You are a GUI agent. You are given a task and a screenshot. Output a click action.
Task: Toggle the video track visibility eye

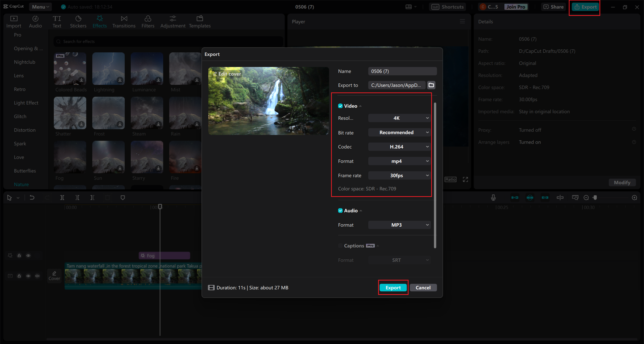point(28,276)
